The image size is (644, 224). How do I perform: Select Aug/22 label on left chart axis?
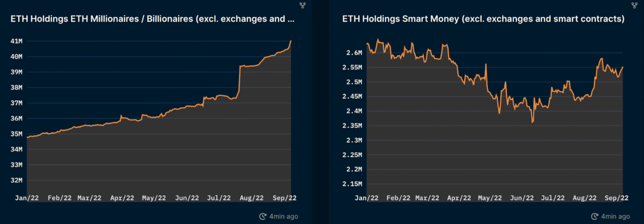point(252,198)
